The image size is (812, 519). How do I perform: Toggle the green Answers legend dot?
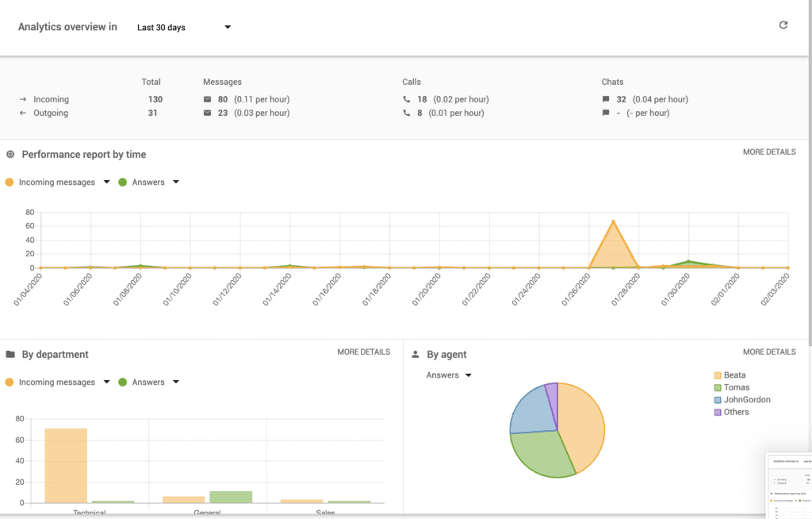(x=123, y=182)
